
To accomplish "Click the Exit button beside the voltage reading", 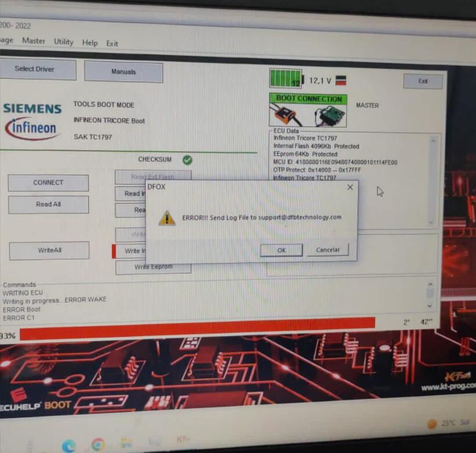I will point(423,81).
